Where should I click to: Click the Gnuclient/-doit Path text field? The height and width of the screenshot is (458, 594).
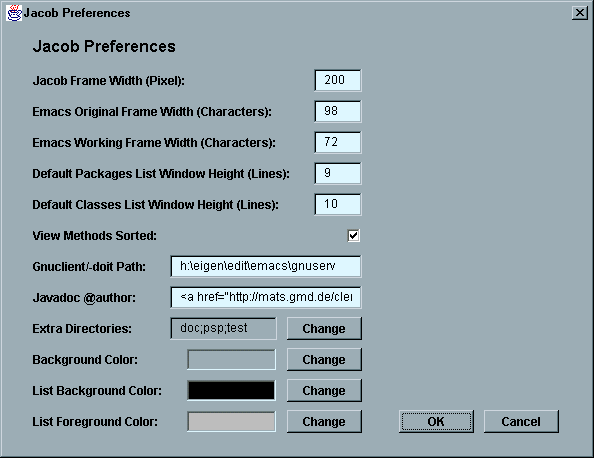coord(266,266)
